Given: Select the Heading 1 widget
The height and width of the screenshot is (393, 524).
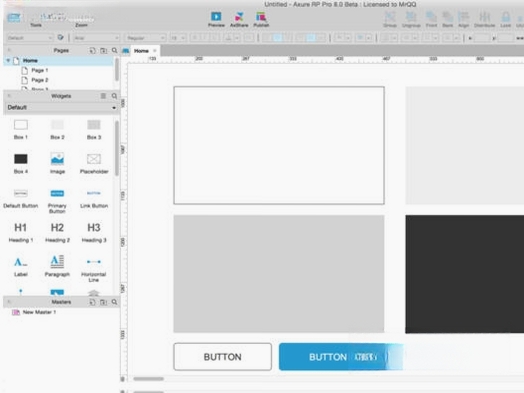Looking at the screenshot, I should point(21,232).
